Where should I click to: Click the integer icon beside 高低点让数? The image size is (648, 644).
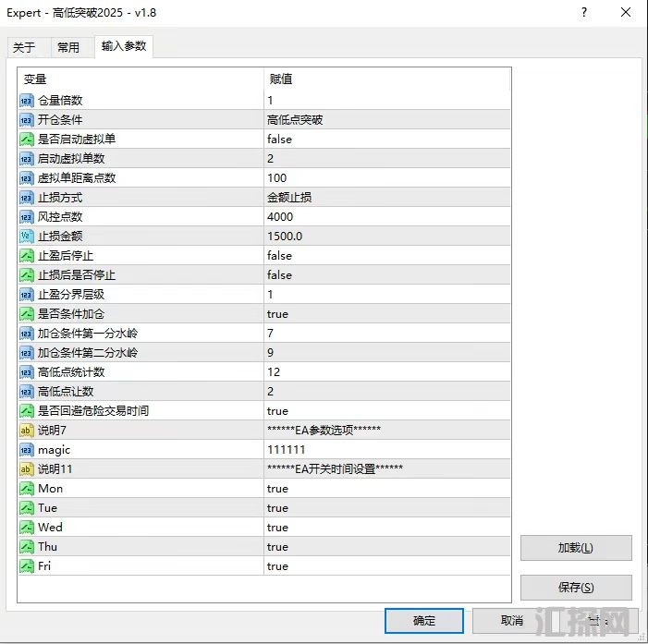(27, 392)
